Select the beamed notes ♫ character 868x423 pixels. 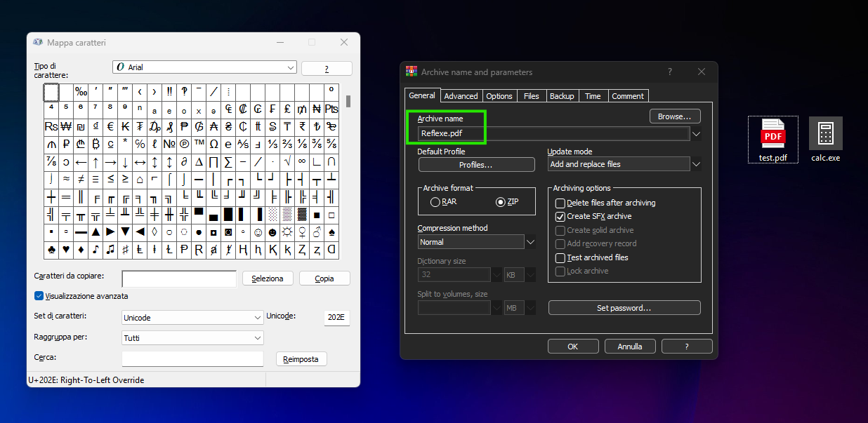click(x=110, y=250)
